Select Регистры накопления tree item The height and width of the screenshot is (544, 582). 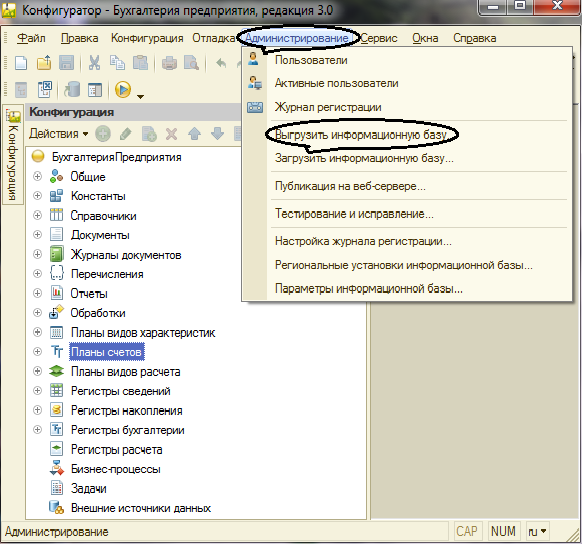pos(127,410)
